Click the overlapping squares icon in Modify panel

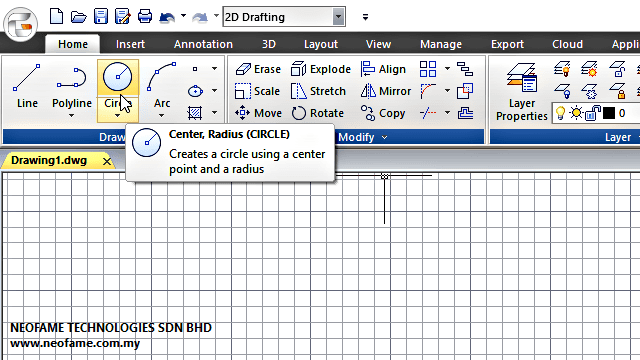pos(465,91)
